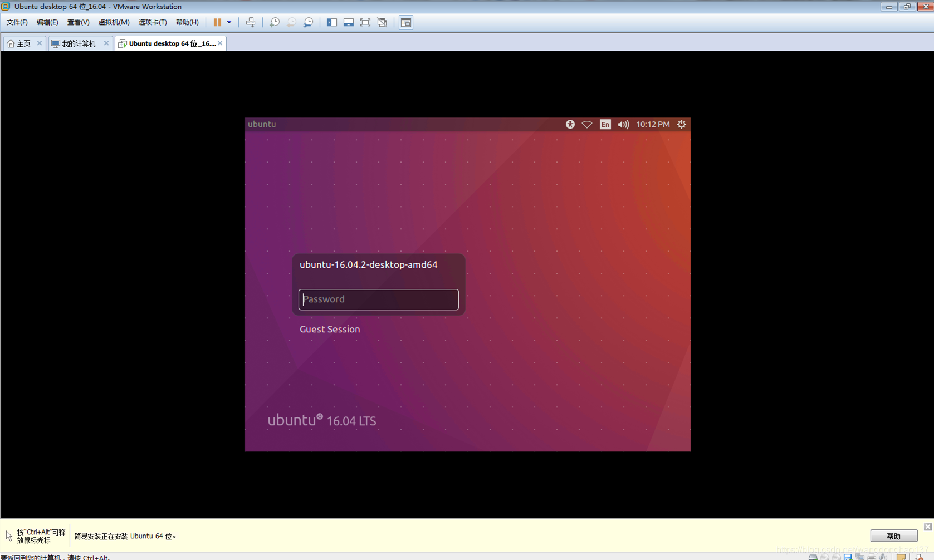Click the ubuntu hostname label in panel

262,124
